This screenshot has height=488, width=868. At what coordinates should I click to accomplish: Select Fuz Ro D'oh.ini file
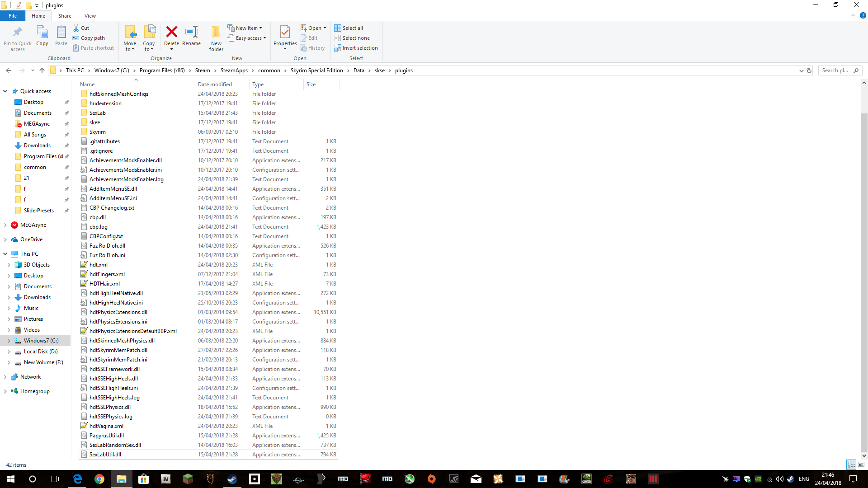pos(208,255)
